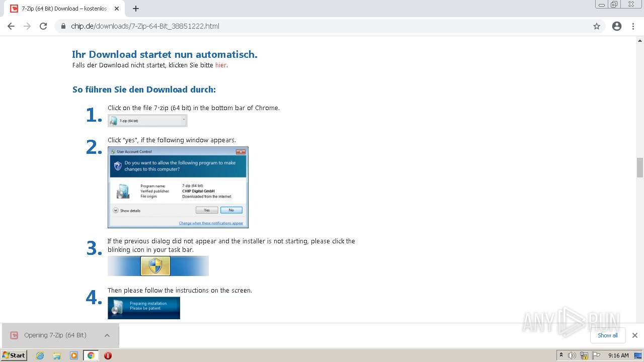Show hidden system tray icons
The image size is (644, 362).
[x=561, y=355]
